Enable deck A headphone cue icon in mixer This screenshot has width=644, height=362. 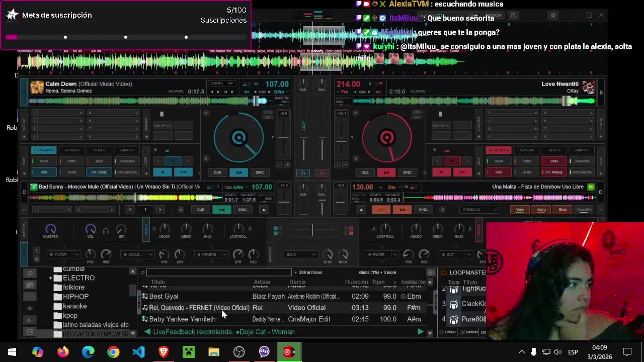tap(303, 172)
